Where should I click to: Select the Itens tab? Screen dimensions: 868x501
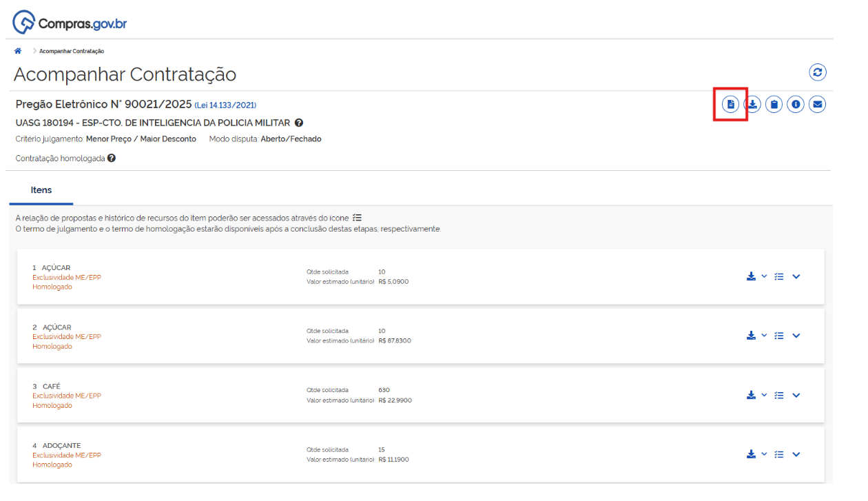[41, 190]
